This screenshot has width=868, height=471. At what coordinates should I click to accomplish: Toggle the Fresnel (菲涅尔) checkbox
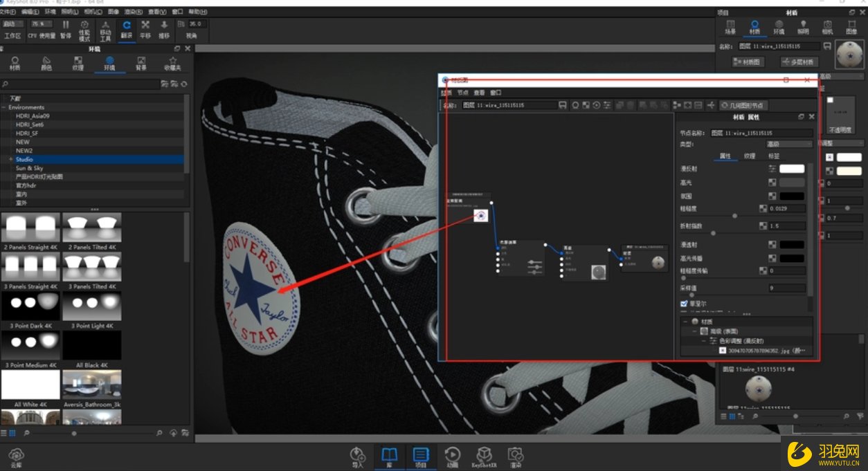point(684,304)
